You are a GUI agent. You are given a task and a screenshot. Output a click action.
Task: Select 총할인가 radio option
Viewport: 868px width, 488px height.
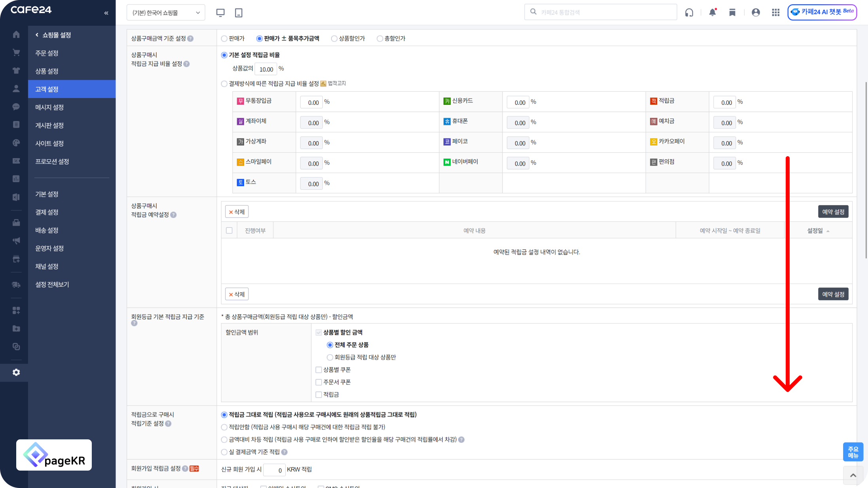coord(380,38)
